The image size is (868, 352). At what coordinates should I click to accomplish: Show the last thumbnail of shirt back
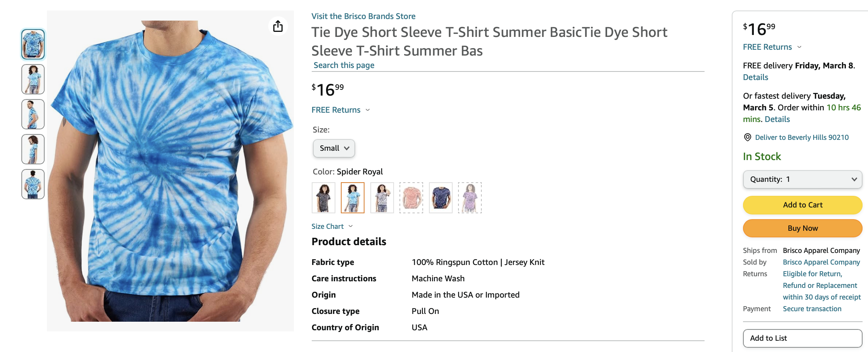click(x=33, y=184)
